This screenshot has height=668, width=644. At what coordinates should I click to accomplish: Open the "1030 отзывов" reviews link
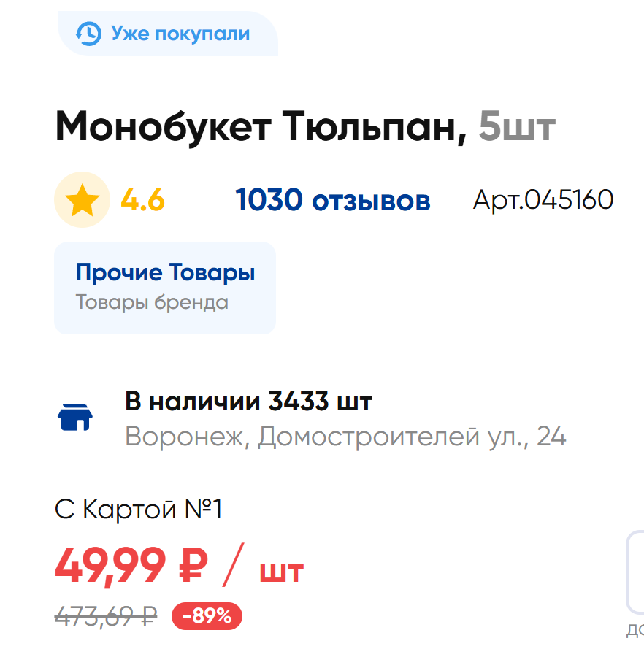point(332,200)
